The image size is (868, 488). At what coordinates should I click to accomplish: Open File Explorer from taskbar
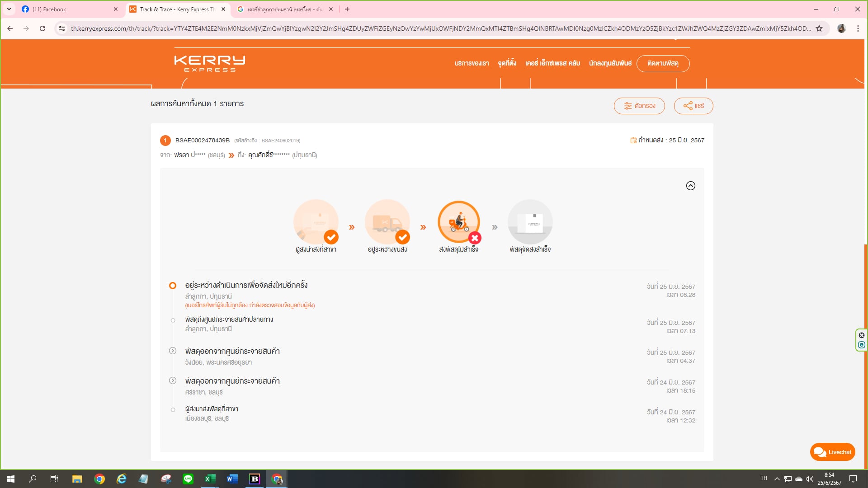[77, 479]
